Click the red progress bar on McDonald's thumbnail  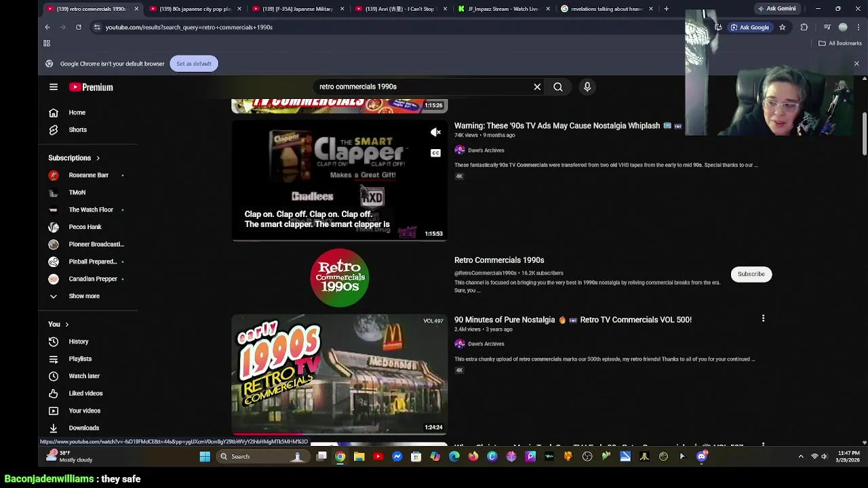pyautogui.click(x=267, y=433)
